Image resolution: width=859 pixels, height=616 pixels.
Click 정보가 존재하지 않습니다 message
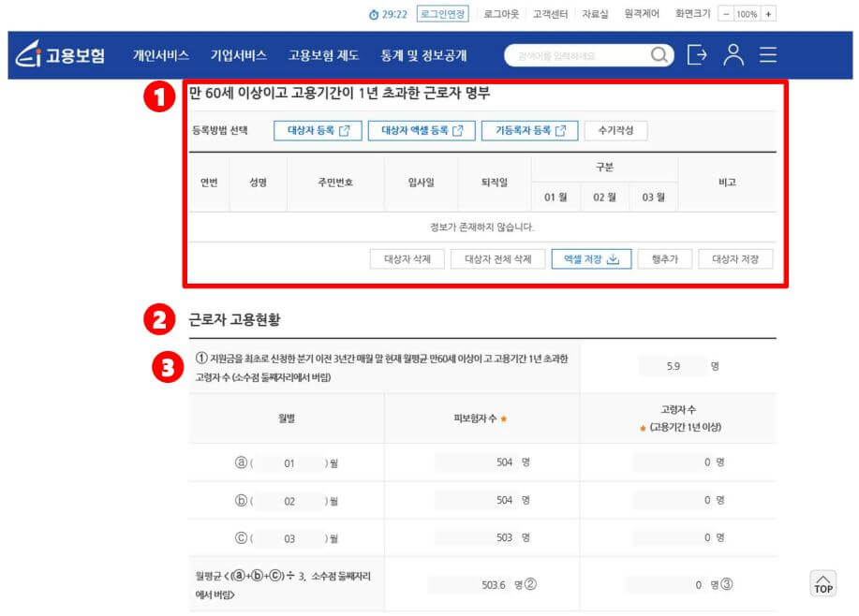click(482, 227)
